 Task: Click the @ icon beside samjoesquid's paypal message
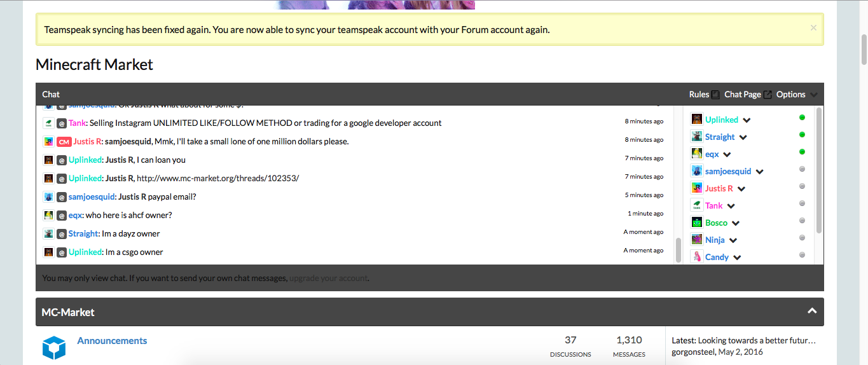[x=62, y=196]
